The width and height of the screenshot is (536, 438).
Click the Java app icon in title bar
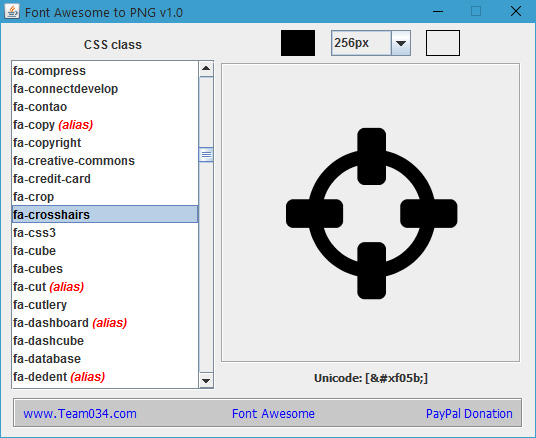click(x=12, y=12)
